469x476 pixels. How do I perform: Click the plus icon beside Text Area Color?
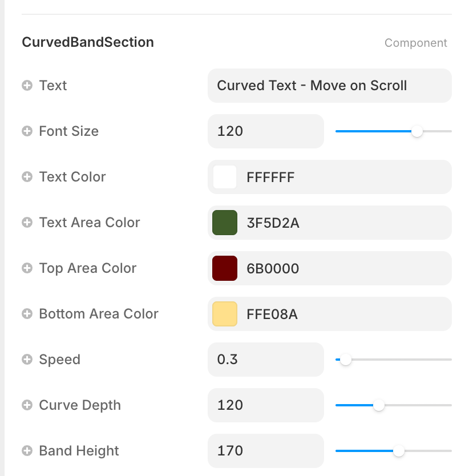click(27, 223)
